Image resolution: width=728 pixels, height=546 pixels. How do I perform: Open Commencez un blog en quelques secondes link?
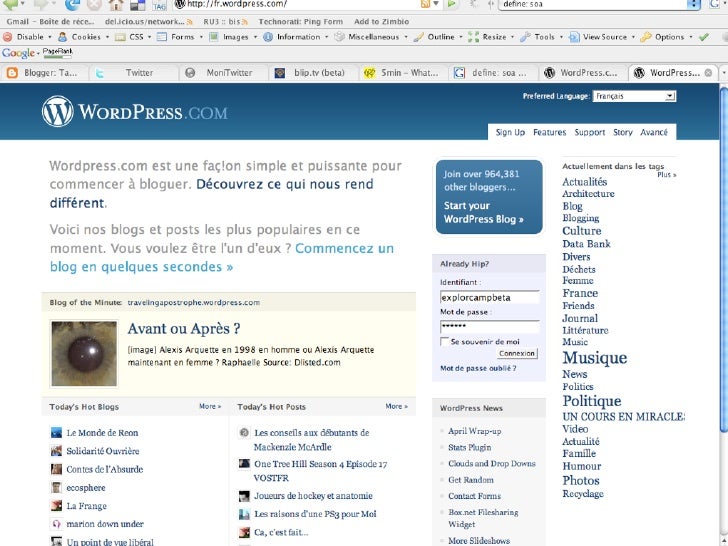(221, 258)
